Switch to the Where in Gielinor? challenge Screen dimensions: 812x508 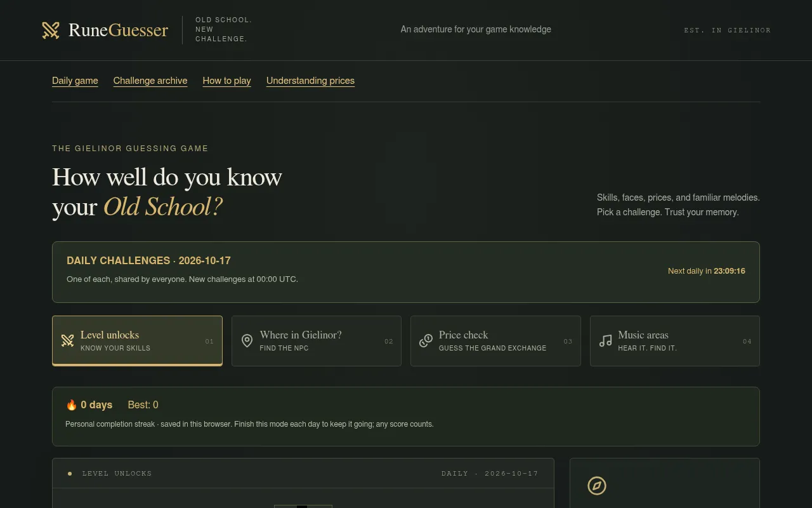pos(317,341)
